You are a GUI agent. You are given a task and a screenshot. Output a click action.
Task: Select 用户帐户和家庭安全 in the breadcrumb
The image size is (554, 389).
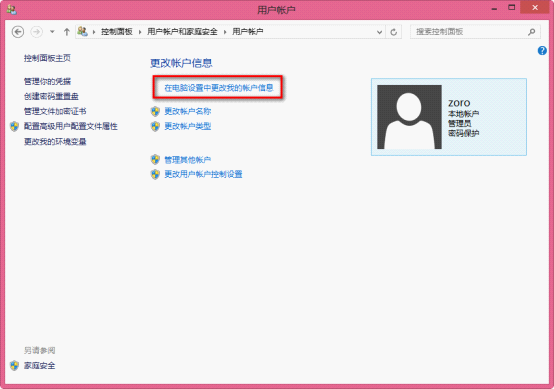pos(182,32)
